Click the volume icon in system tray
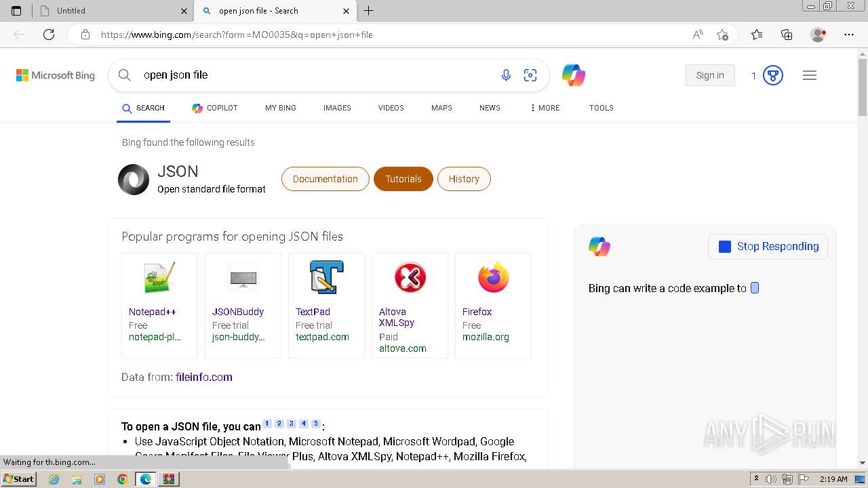 771,479
